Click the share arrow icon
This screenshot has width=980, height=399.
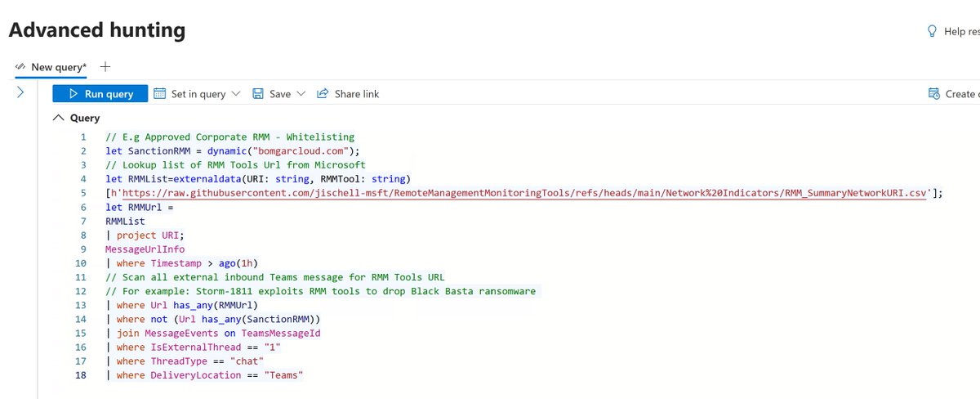pyautogui.click(x=323, y=93)
